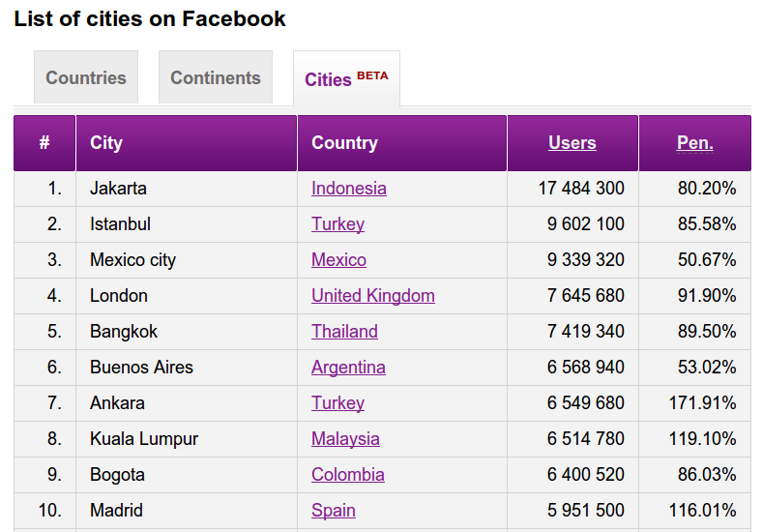
Task: Click the City column header
Action: coord(106,143)
